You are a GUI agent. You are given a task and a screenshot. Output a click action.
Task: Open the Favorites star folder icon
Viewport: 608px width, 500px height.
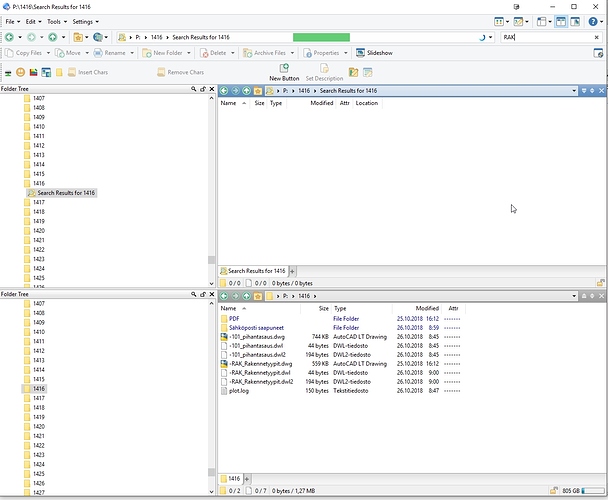78,37
